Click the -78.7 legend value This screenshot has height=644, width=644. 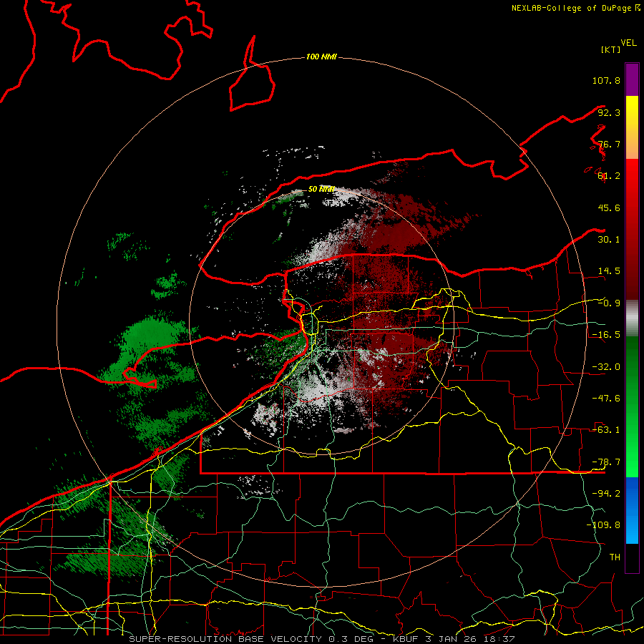[606, 462]
